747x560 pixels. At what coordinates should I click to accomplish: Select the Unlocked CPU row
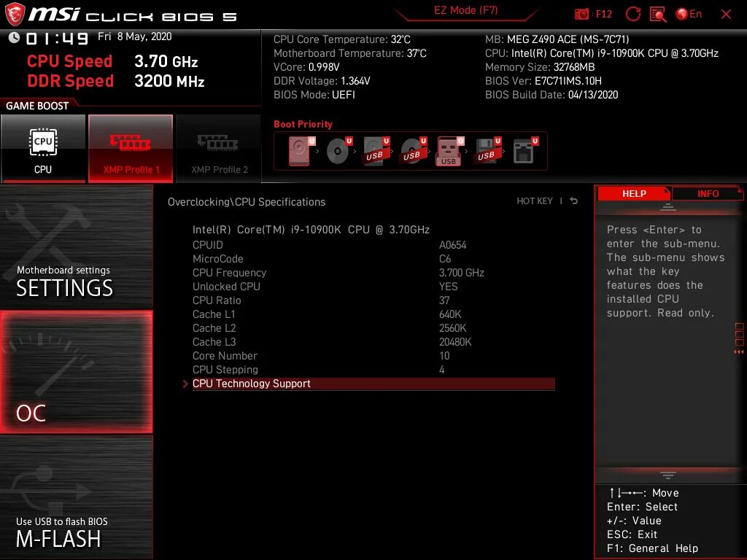click(373, 287)
